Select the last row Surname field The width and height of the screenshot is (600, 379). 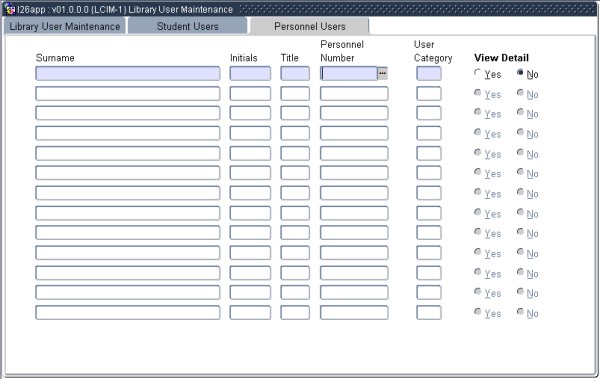pos(128,312)
